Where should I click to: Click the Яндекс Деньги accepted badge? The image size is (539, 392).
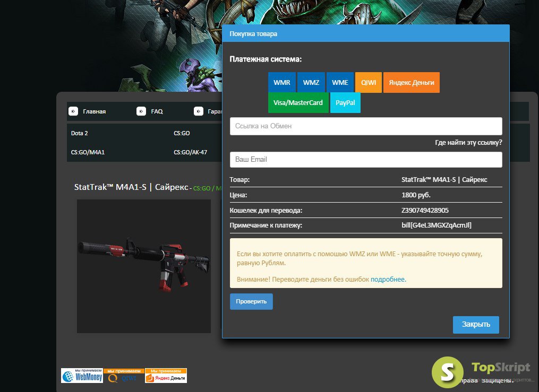pos(166,376)
